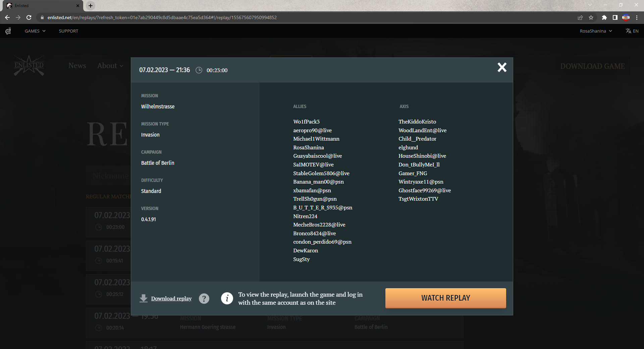Open the browser extensions puzzle icon

coord(604,17)
